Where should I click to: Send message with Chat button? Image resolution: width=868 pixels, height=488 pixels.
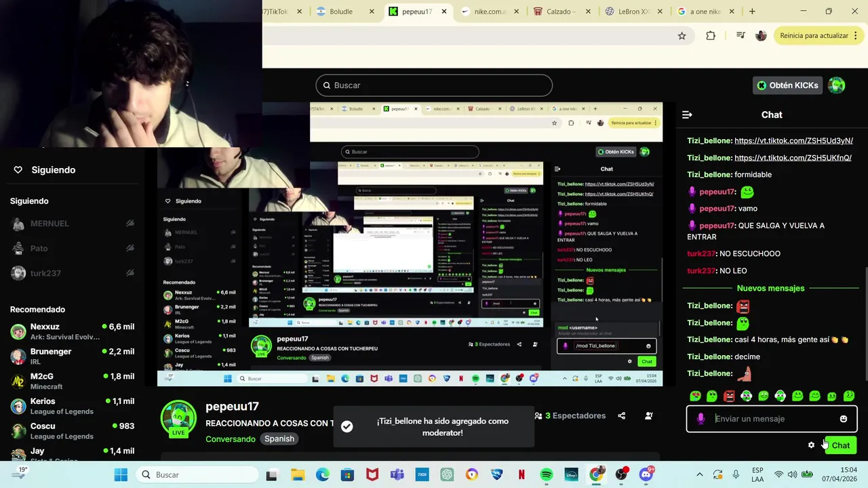point(841,445)
